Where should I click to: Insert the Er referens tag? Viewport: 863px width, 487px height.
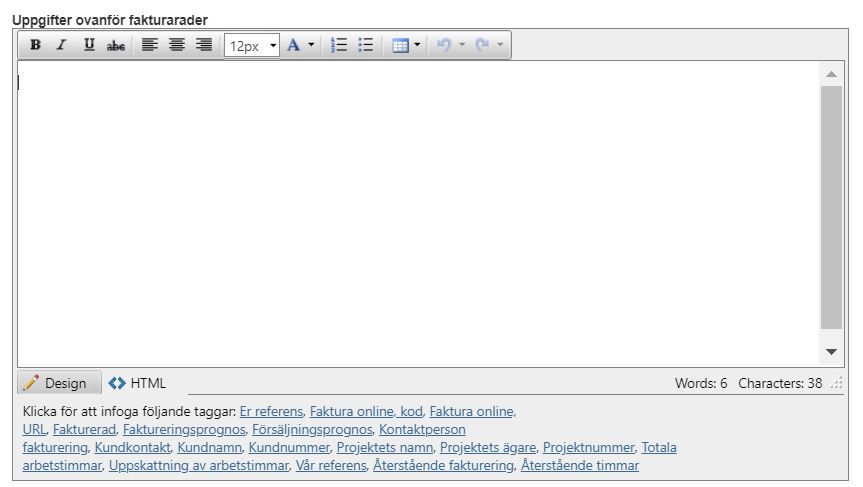click(271, 412)
